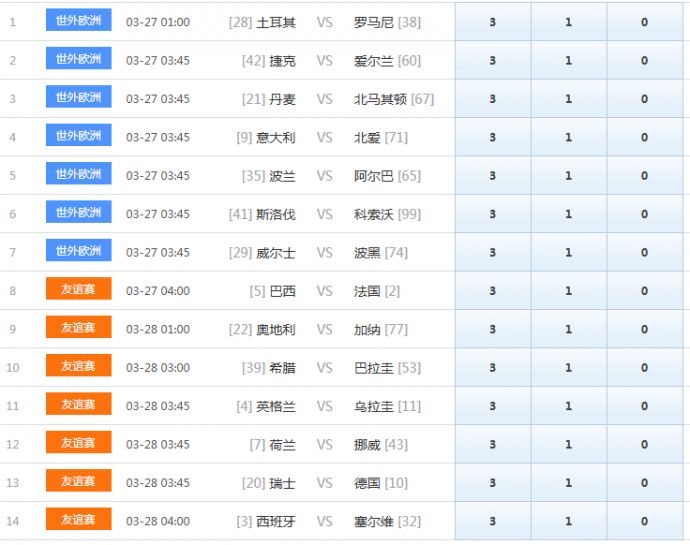Open home team 丹麦 link
This screenshot has width=690, height=545.
tap(283, 99)
